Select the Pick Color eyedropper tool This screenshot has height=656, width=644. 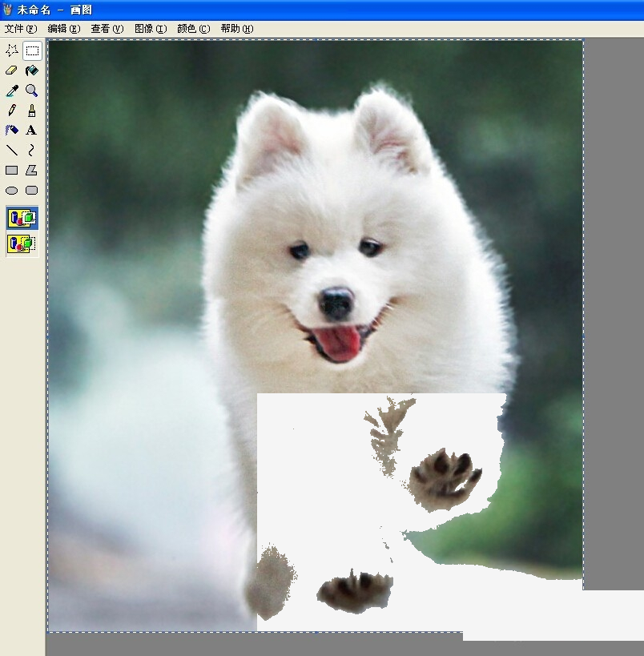point(12,91)
